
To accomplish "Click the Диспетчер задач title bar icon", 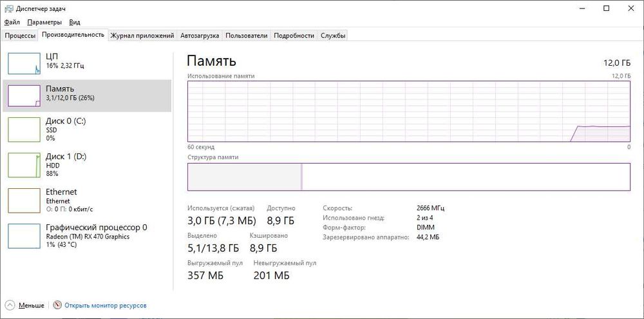I will click(x=8, y=8).
